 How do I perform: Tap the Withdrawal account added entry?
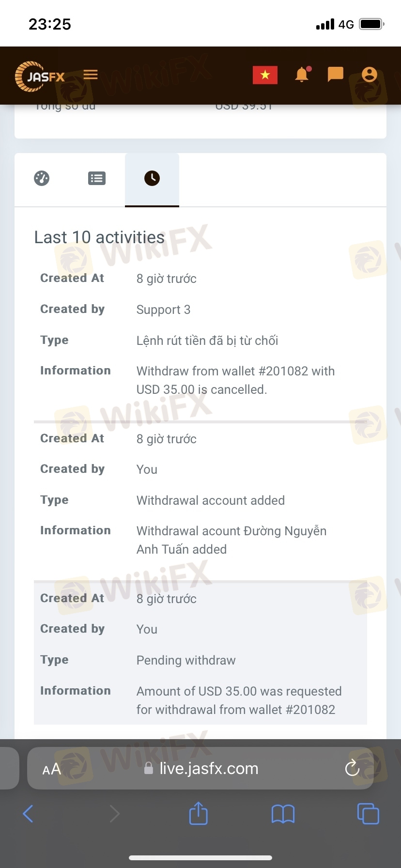[x=210, y=500]
